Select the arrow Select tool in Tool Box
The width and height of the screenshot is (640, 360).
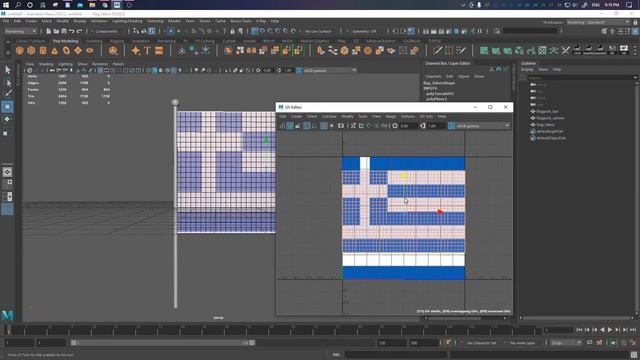pyautogui.click(x=7, y=70)
